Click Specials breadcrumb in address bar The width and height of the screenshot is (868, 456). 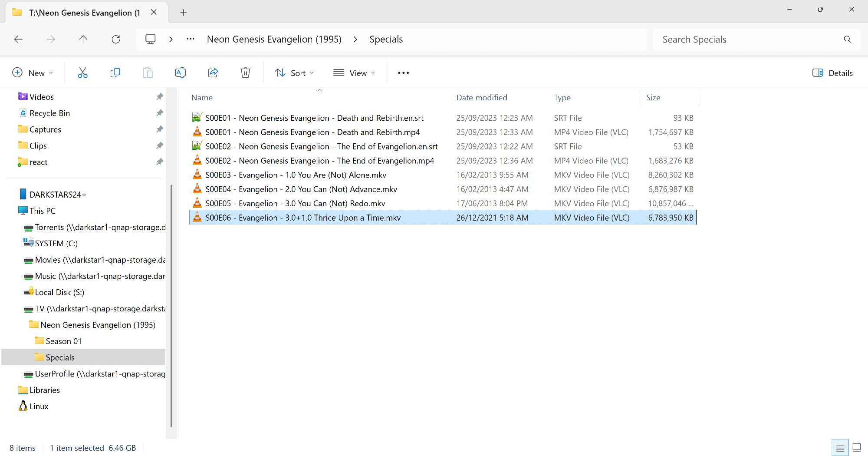(386, 39)
